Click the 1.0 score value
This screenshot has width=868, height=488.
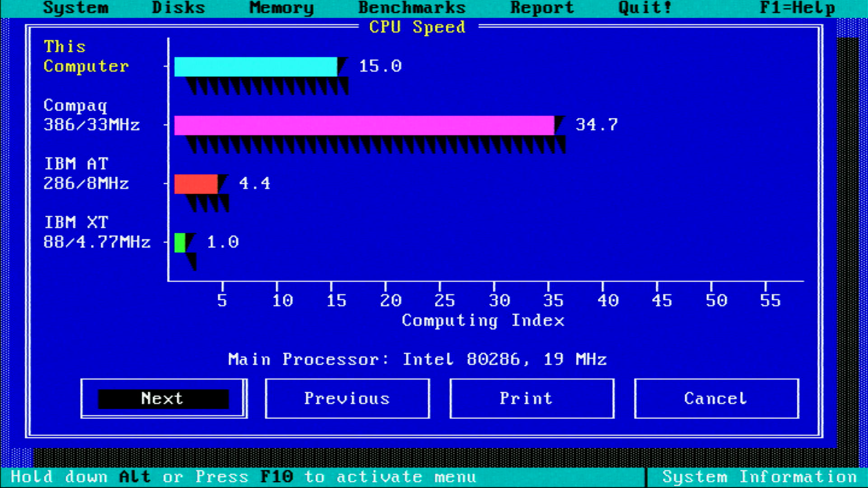223,242
